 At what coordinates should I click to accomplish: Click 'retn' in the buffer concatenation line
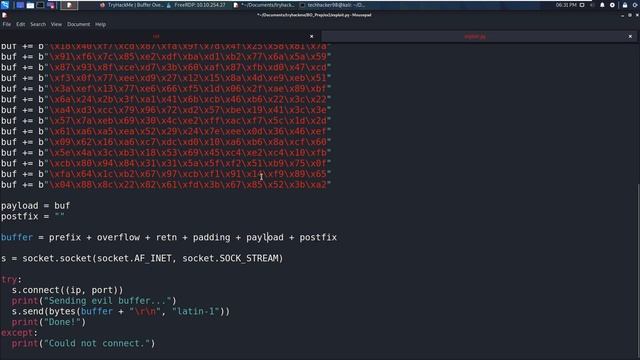point(166,238)
